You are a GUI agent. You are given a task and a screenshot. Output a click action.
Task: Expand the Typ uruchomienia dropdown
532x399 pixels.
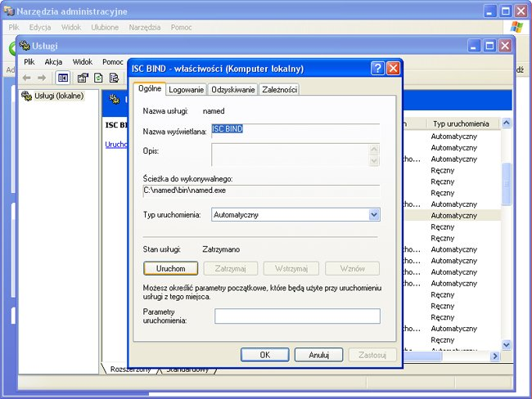click(x=374, y=214)
